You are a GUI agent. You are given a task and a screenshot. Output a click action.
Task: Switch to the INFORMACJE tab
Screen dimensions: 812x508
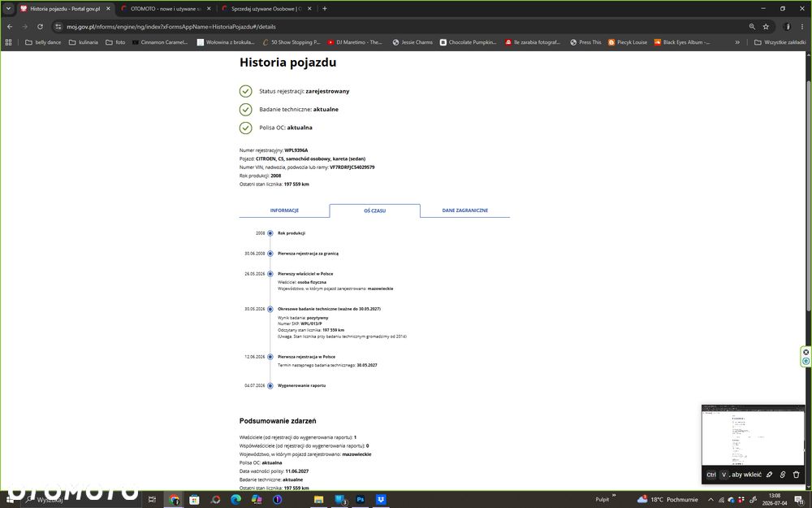coord(284,211)
